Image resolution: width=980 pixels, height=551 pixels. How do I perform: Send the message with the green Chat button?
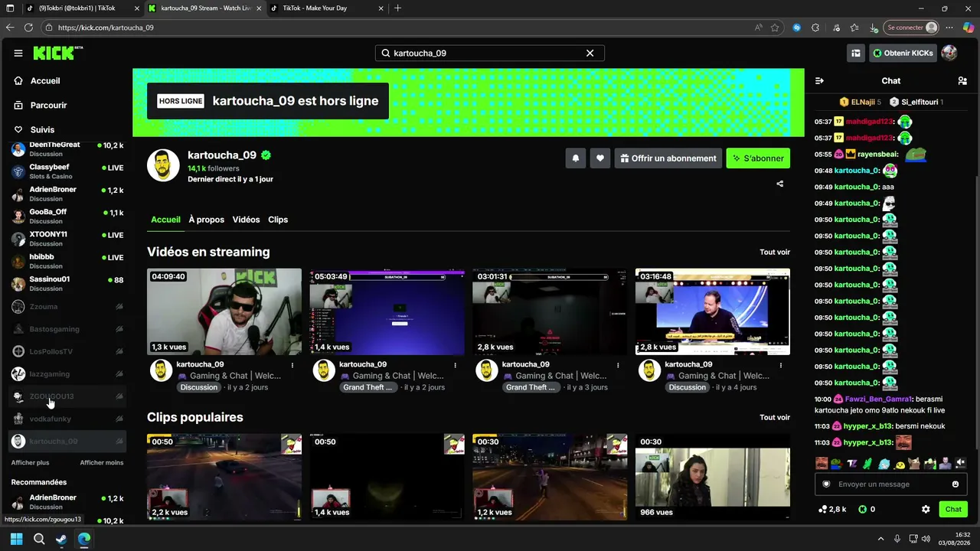[953, 509]
